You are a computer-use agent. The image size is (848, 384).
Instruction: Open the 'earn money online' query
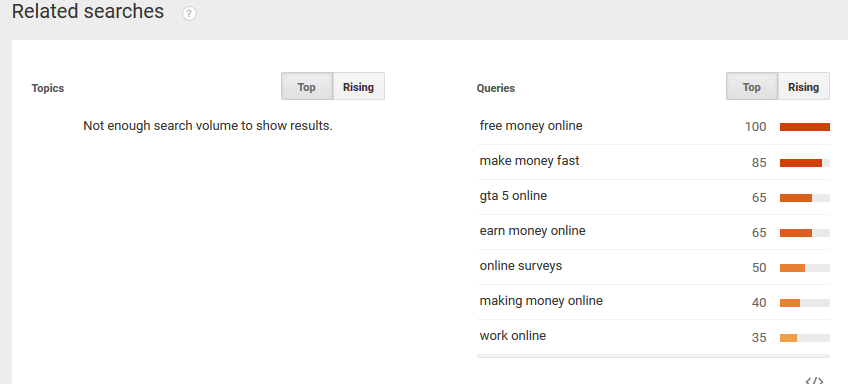(x=532, y=231)
